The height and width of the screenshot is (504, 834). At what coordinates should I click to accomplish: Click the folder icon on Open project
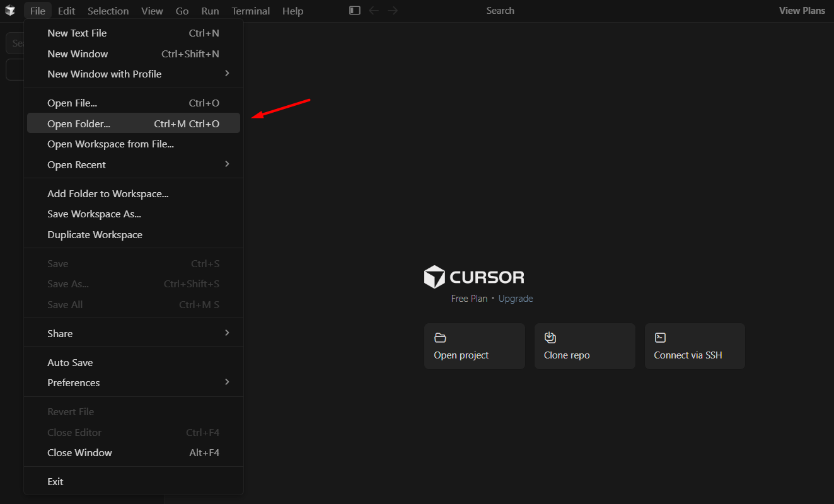point(440,338)
